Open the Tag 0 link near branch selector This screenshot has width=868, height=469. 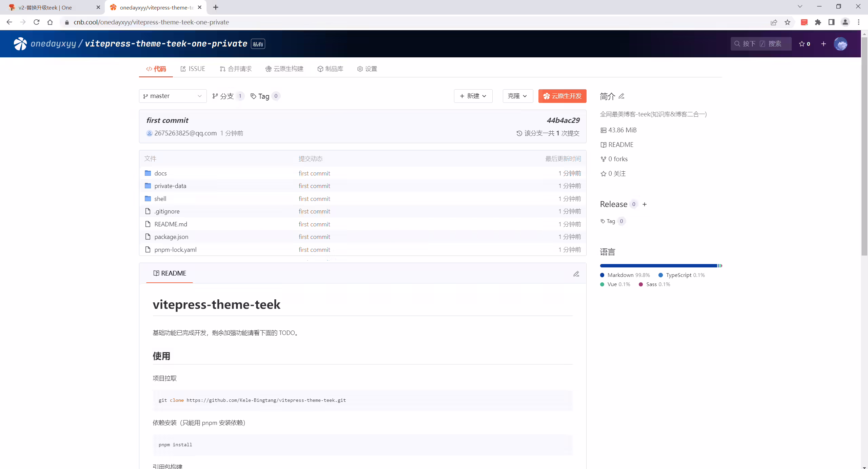click(x=265, y=96)
